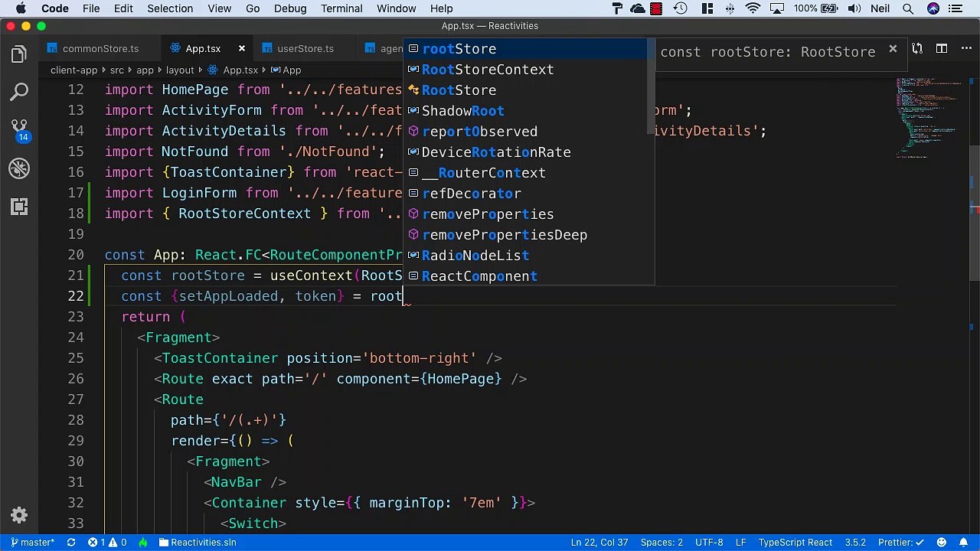
Task: Click the src breadcrumb
Action: click(116, 70)
